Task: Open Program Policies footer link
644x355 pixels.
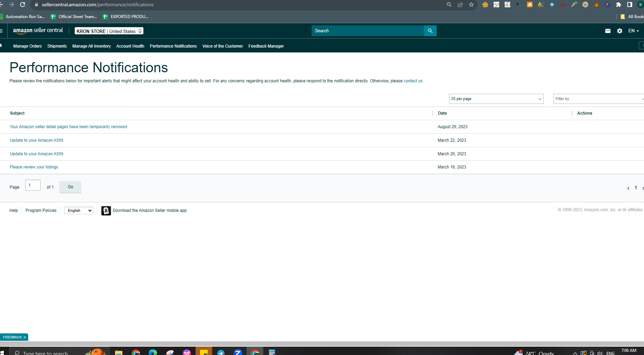Action: click(x=41, y=210)
